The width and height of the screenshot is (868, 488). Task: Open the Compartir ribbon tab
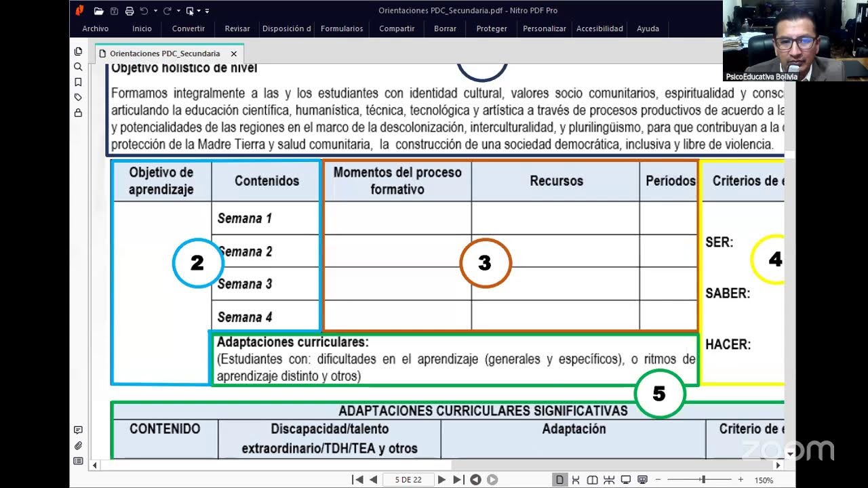[x=397, y=28]
